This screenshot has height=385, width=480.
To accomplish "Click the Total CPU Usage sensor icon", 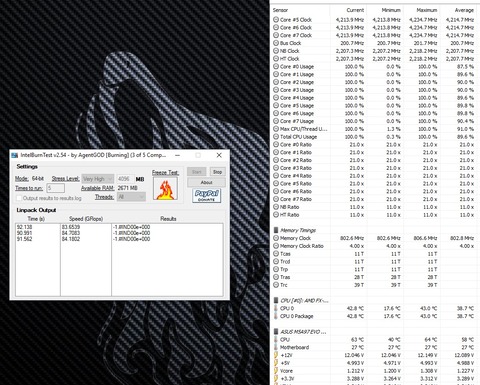I will pyautogui.click(x=276, y=137).
